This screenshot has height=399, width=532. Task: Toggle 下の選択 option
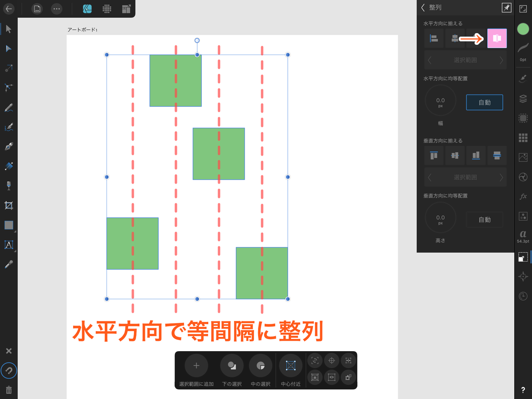coord(232,366)
